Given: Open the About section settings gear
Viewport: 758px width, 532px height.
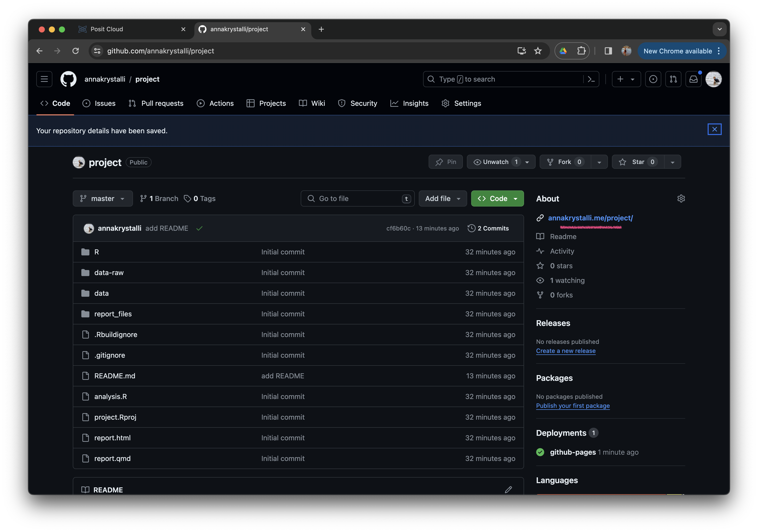Looking at the screenshot, I should click(x=681, y=198).
